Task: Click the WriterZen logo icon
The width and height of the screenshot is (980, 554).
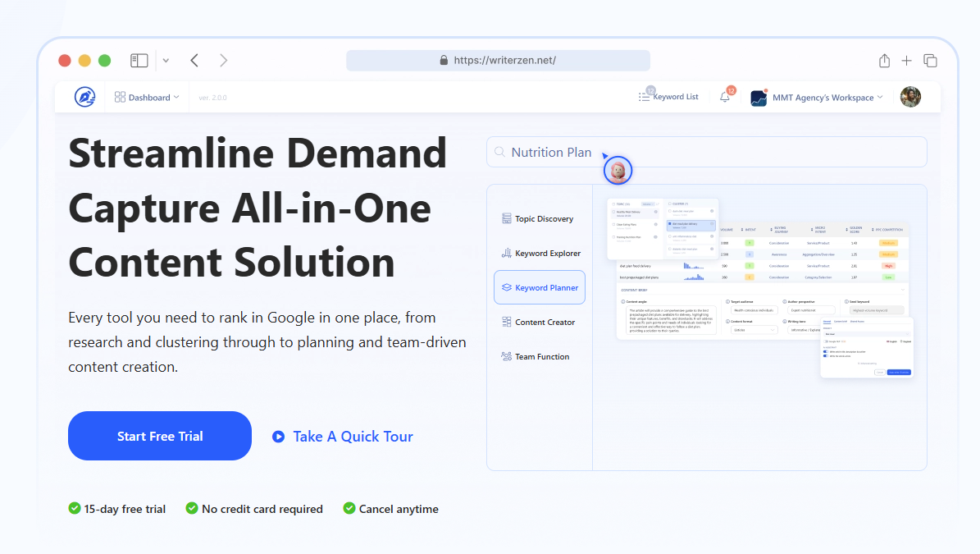Action: 84,96
